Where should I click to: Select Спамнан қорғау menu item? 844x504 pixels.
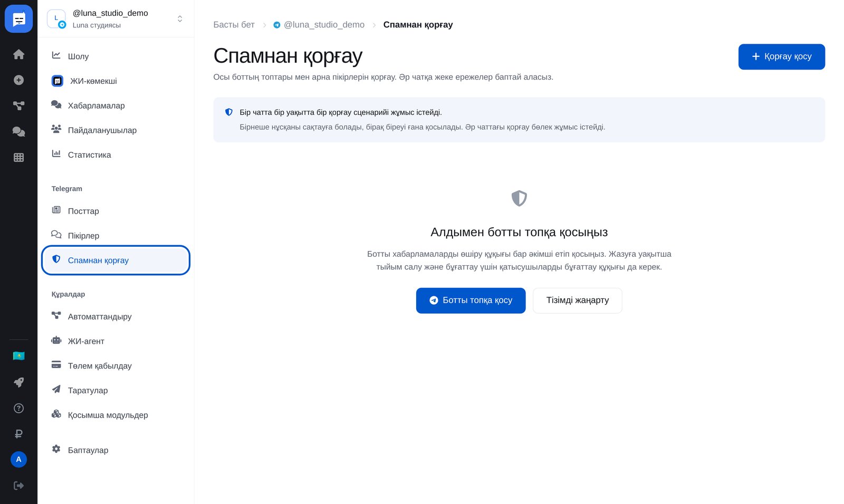[116, 260]
